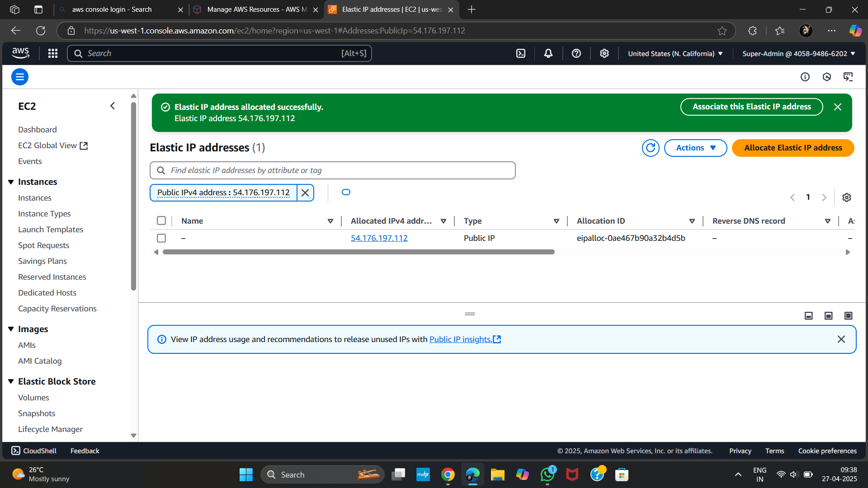The height and width of the screenshot is (488, 868).
Task: Open the AWS services grid menu
Action: 53,53
